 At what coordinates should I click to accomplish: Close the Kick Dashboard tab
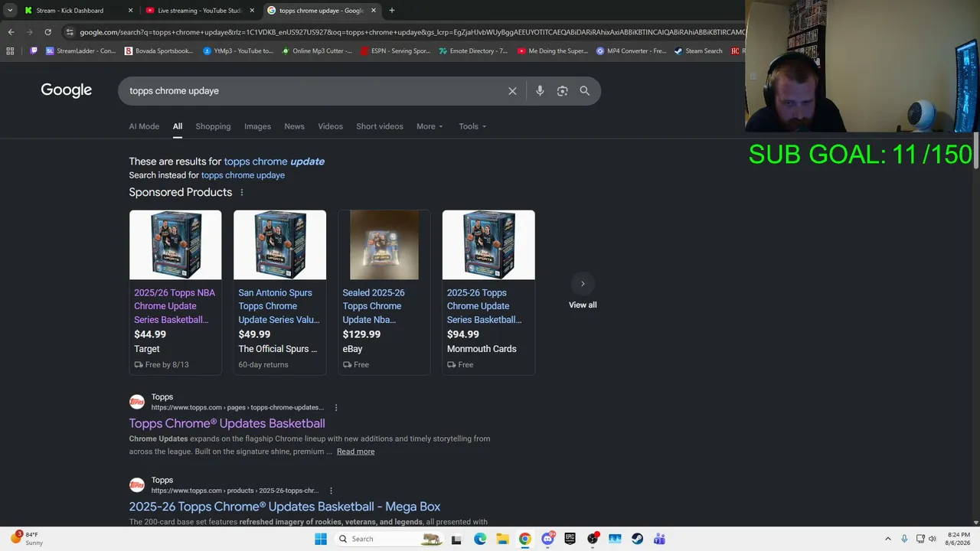(x=130, y=11)
